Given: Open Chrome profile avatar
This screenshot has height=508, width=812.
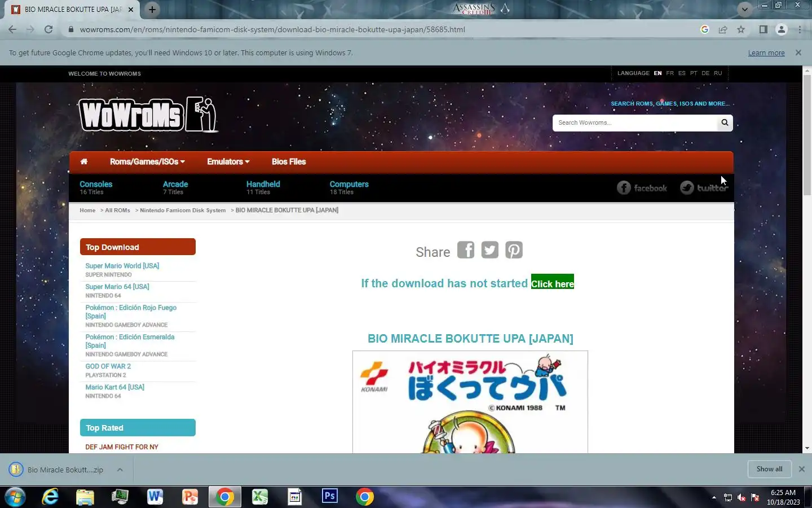Looking at the screenshot, I should point(782,29).
